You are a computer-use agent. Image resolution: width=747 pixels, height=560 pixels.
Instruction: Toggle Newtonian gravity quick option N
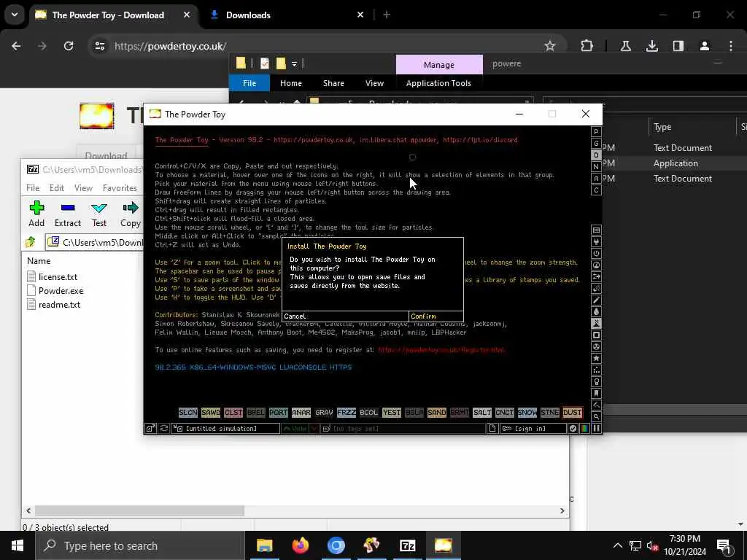click(x=596, y=167)
